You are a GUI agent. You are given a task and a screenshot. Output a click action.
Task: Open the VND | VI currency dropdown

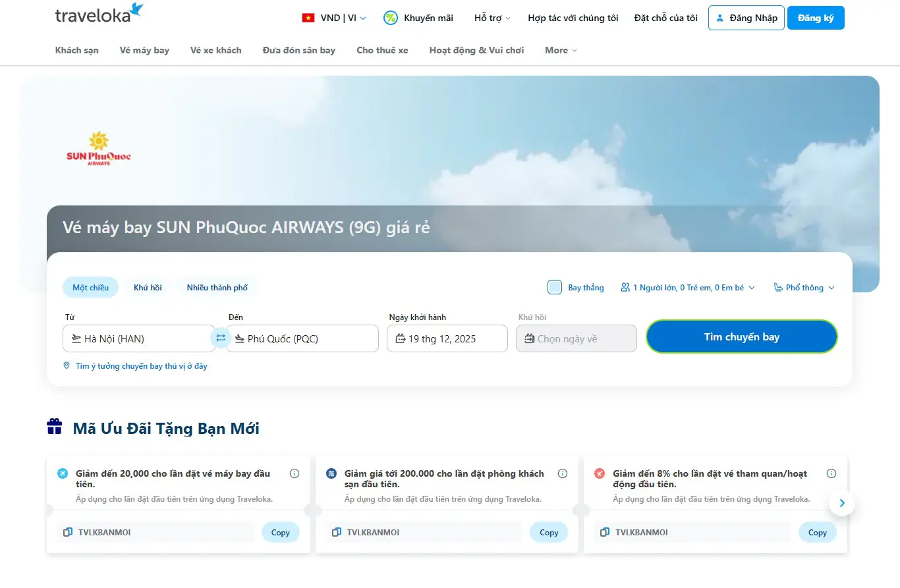tap(335, 18)
